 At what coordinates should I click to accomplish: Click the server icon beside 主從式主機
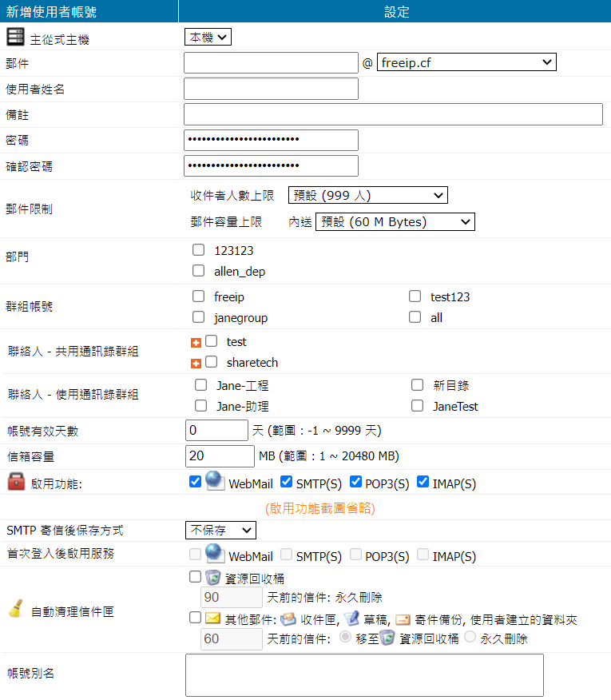[x=15, y=37]
